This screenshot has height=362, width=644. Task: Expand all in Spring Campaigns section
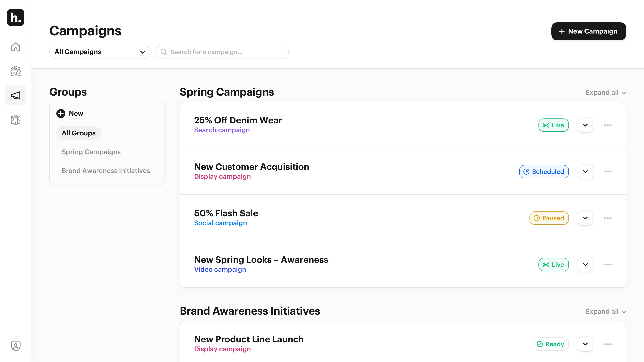point(605,93)
